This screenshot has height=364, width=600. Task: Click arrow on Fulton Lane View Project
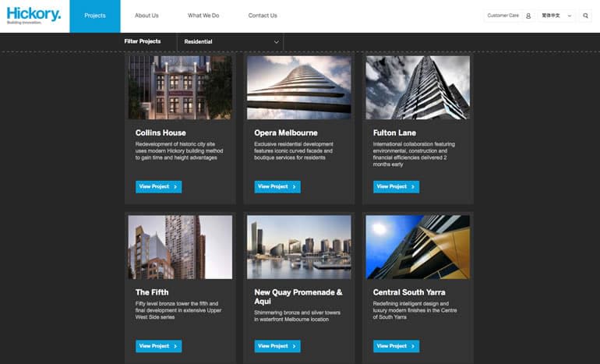(x=413, y=187)
